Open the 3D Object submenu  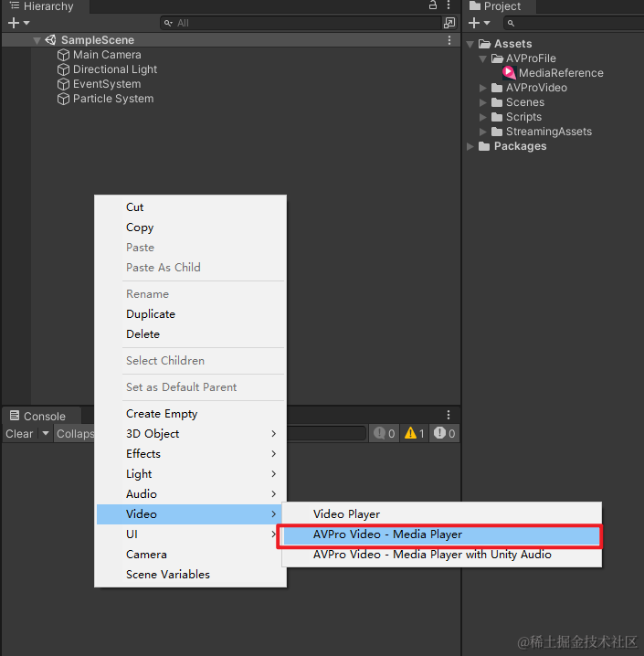click(x=192, y=434)
